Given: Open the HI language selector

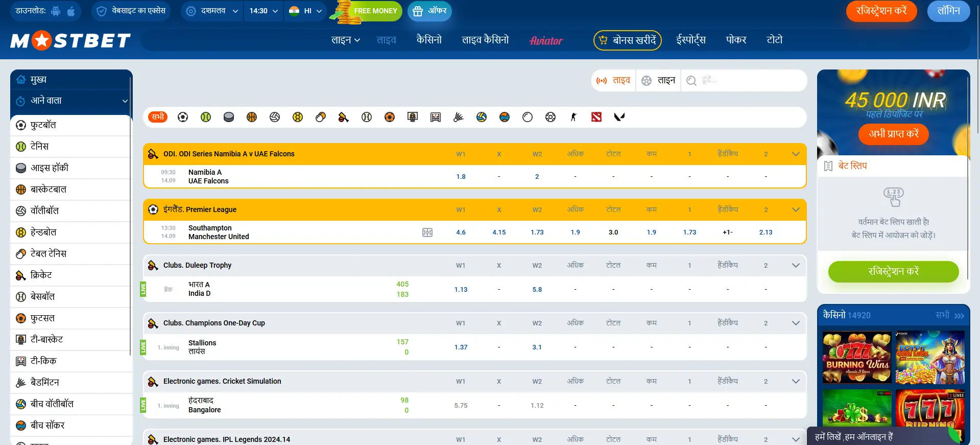Looking at the screenshot, I should [305, 11].
